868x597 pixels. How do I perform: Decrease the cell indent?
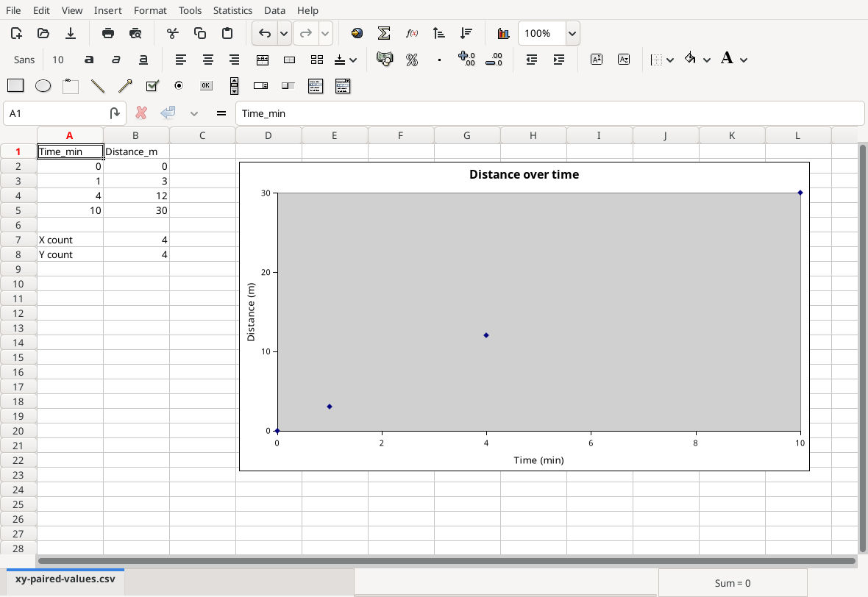click(531, 60)
